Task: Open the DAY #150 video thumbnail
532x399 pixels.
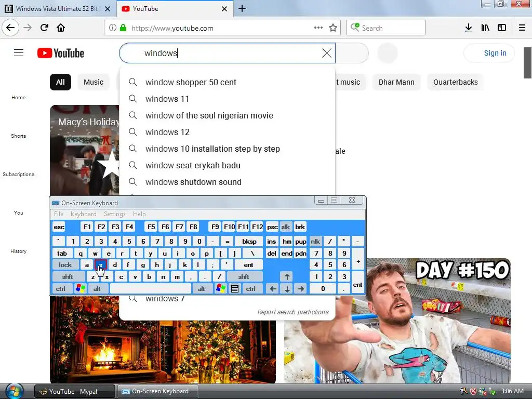Action: 397,321
